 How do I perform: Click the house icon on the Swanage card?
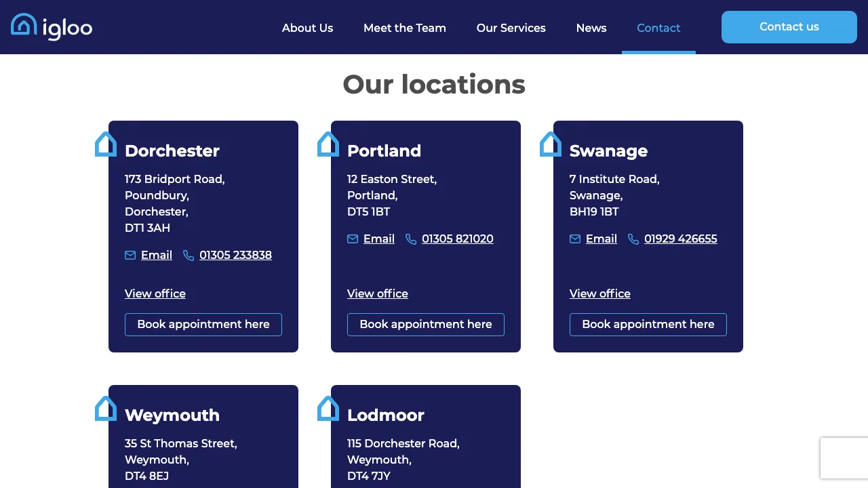click(551, 144)
